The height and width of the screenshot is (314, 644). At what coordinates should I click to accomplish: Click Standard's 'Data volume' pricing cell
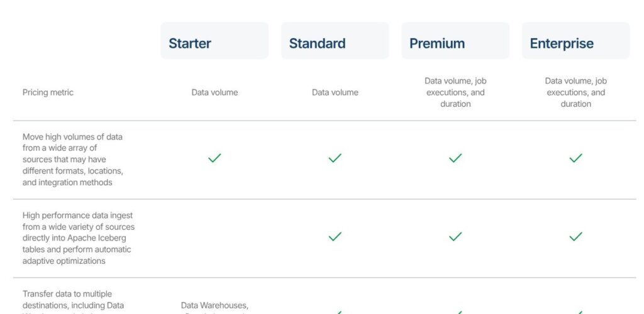[335, 92]
